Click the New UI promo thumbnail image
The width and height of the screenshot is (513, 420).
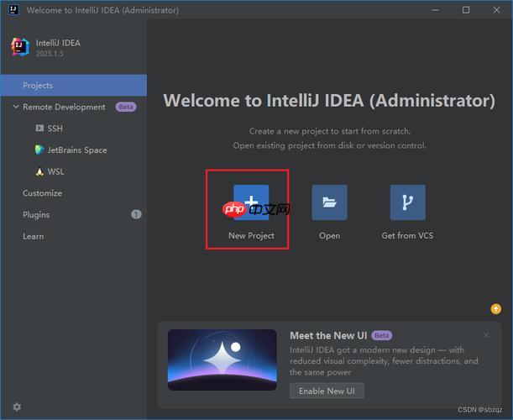coord(222,360)
